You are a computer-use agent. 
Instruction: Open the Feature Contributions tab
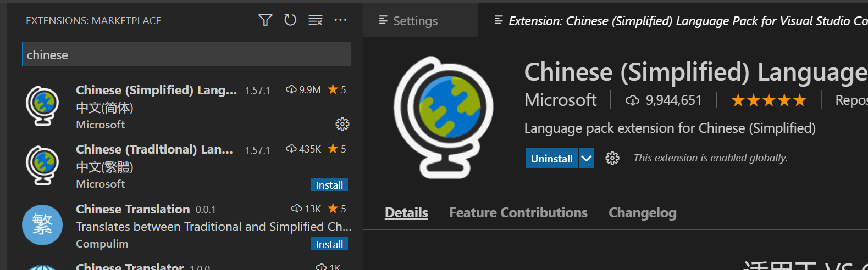tap(518, 213)
